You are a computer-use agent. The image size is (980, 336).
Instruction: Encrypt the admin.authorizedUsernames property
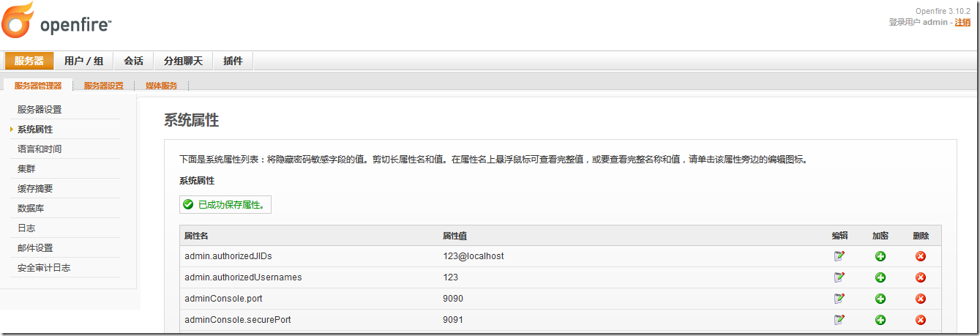coord(880,277)
